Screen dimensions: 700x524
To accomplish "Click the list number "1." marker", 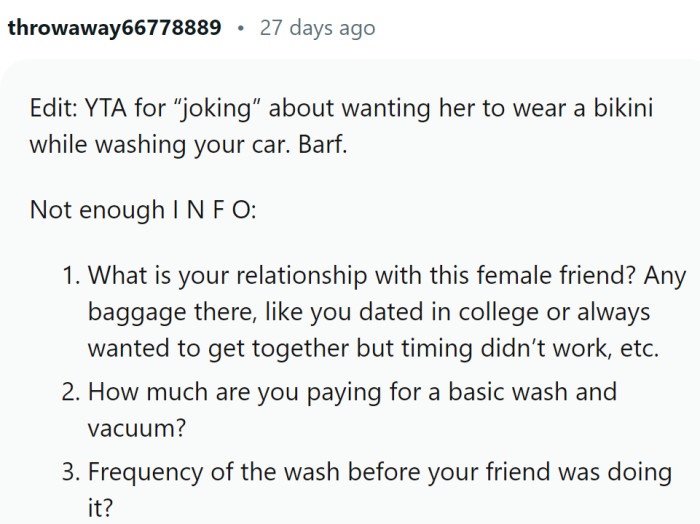I will coord(70,275).
